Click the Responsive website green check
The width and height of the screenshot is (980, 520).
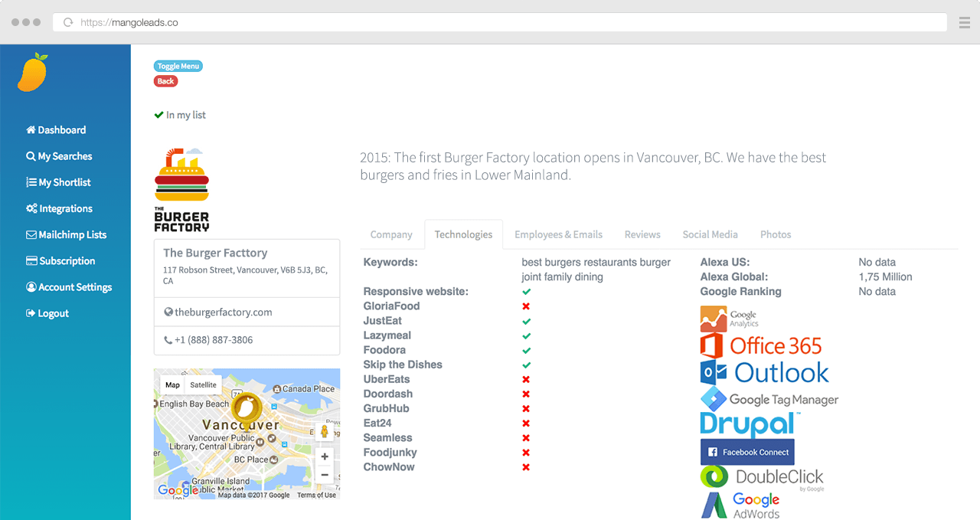[x=526, y=292]
